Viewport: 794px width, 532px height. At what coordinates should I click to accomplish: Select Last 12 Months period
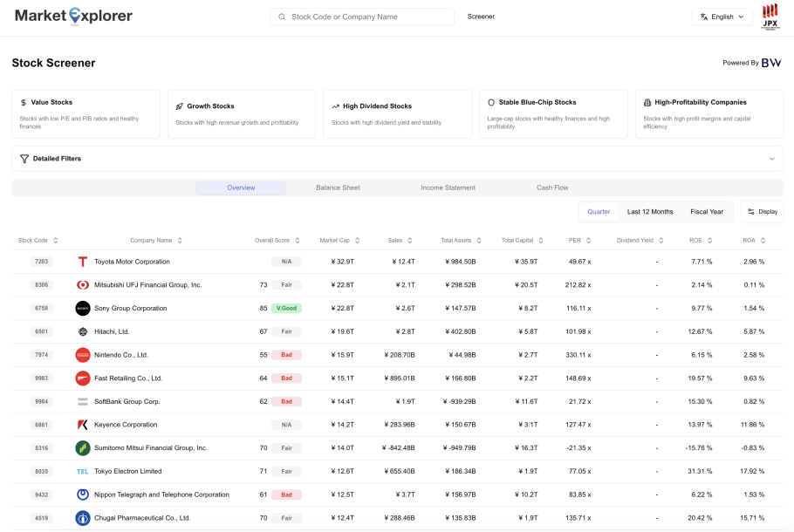(650, 212)
